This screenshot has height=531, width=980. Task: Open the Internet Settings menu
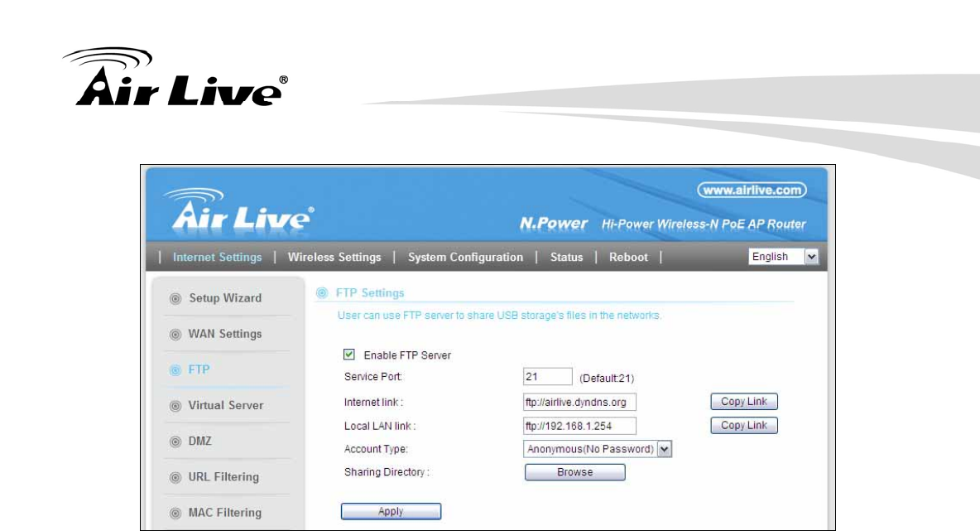coord(218,257)
